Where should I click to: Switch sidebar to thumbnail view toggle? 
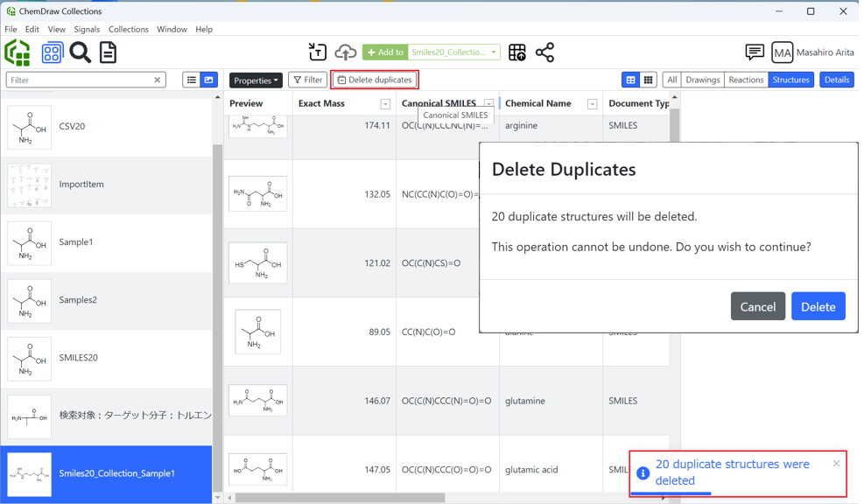(x=209, y=80)
